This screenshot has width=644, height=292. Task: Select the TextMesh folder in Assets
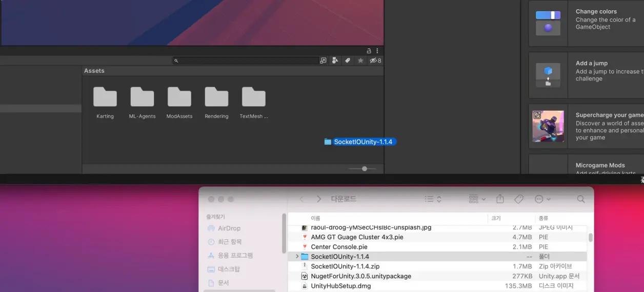(x=254, y=103)
